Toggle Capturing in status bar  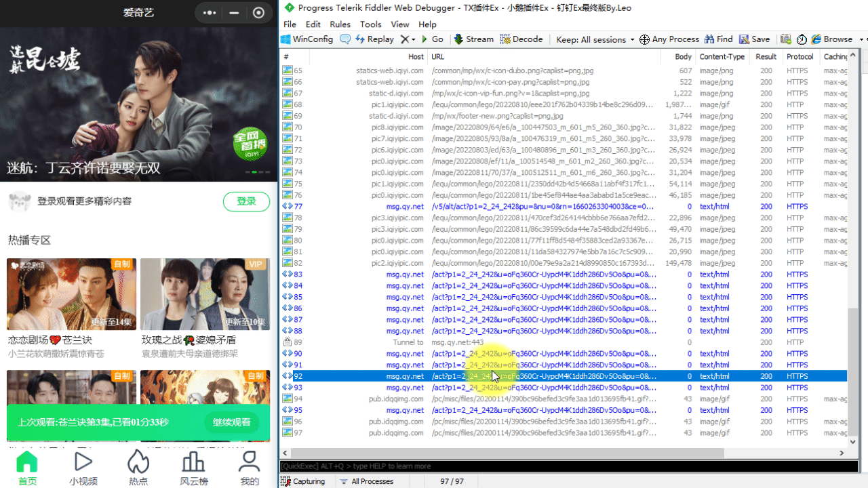click(304, 481)
